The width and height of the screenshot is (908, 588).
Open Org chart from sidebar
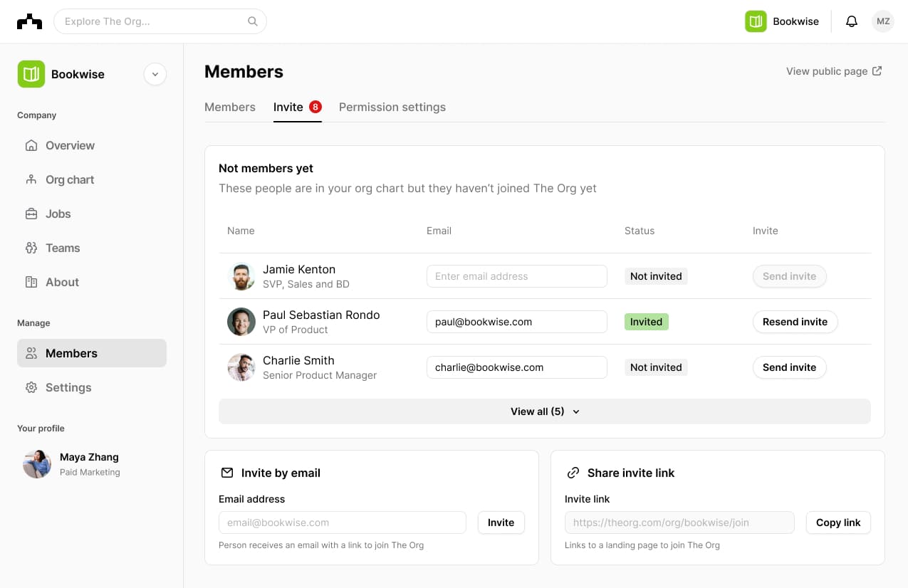(70, 179)
